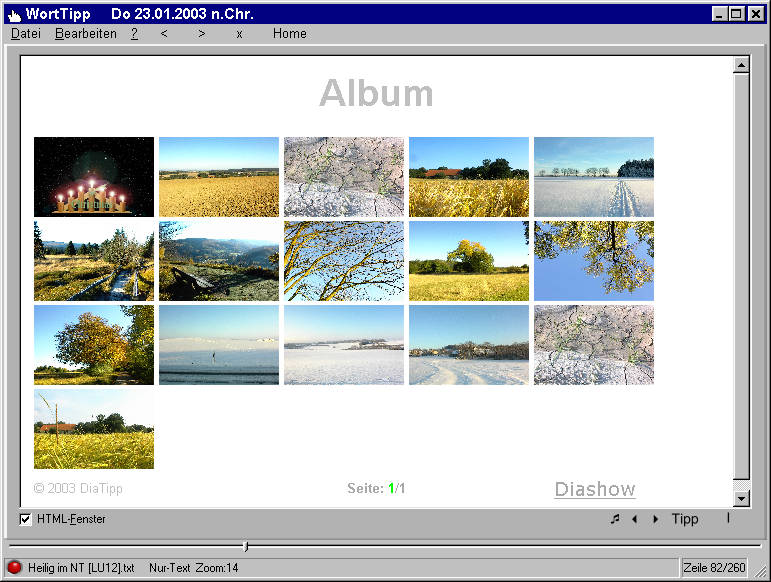Screen dimensions: 771x582
Task: Click the '>' forward item in menu bar
Action: pyautogui.click(x=202, y=34)
